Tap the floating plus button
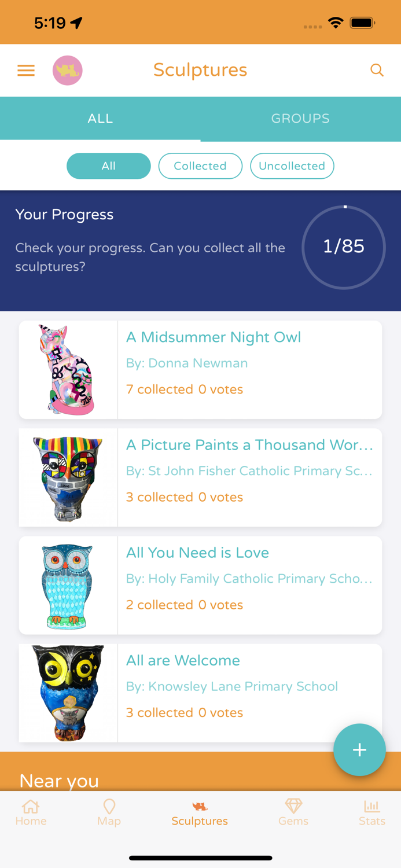This screenshot has height=868, width=401. (x=359, y=749)
